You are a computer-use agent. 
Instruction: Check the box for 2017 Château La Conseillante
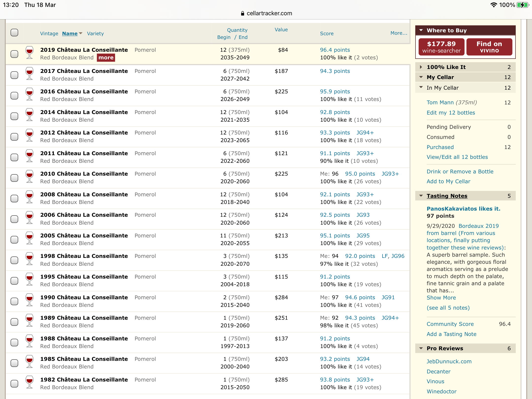(14, 75)
